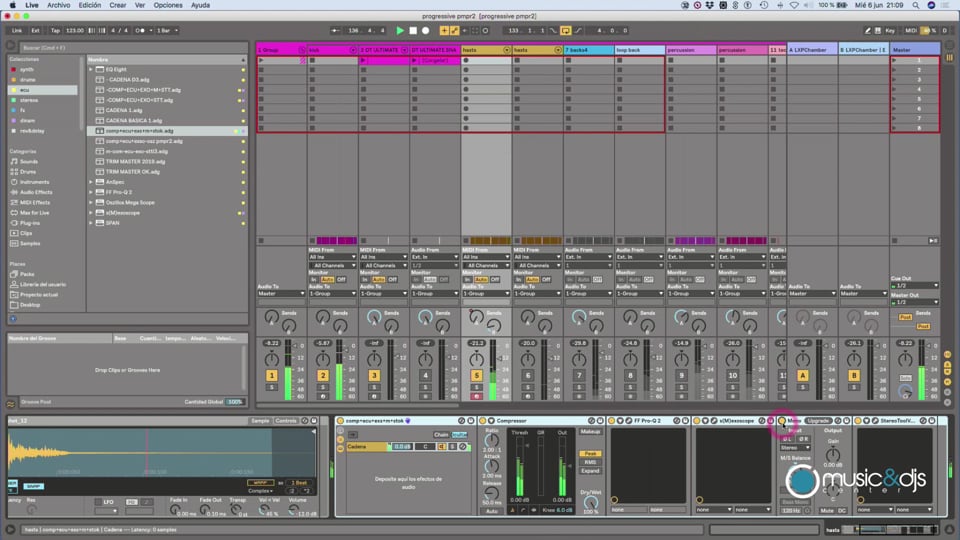This screenshot has height=540, width=960.
Task: Click the Wi-Fi icon in menu bar
Action: click(794, 5)
